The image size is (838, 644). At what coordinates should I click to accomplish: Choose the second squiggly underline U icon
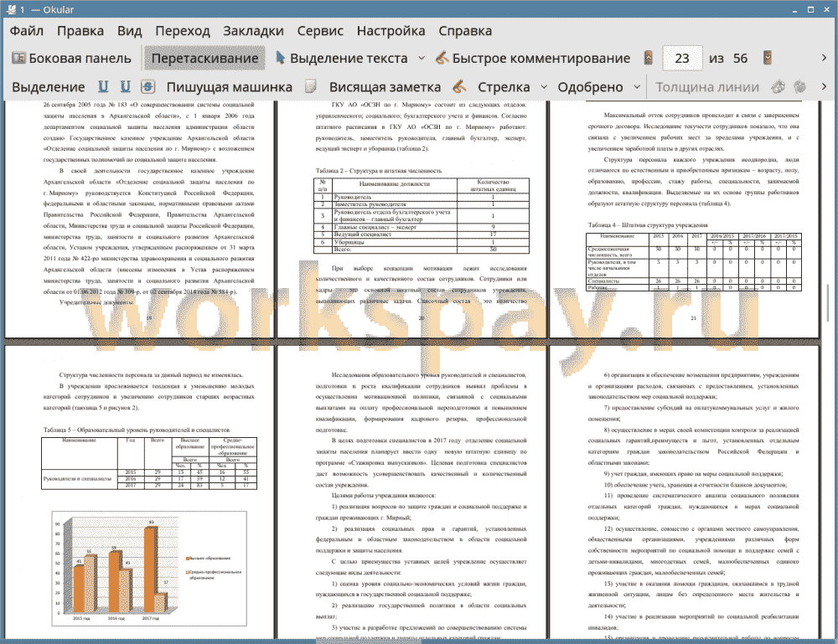point(125,86)
